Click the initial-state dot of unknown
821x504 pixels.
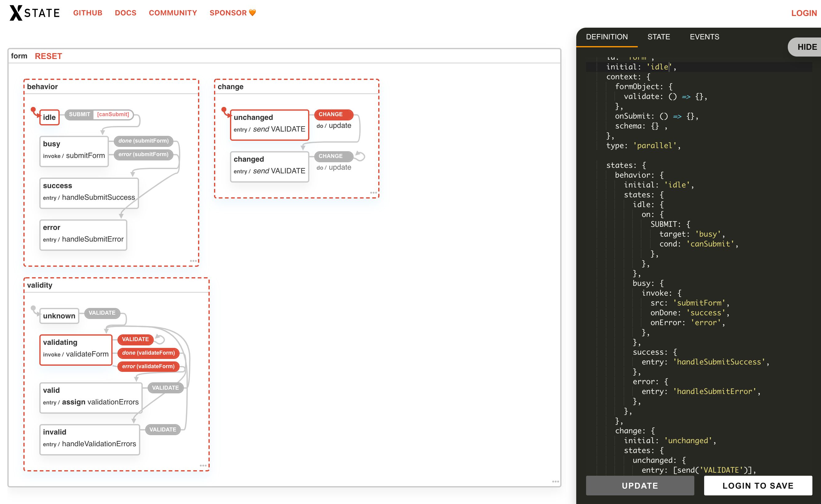pos(33,308)
